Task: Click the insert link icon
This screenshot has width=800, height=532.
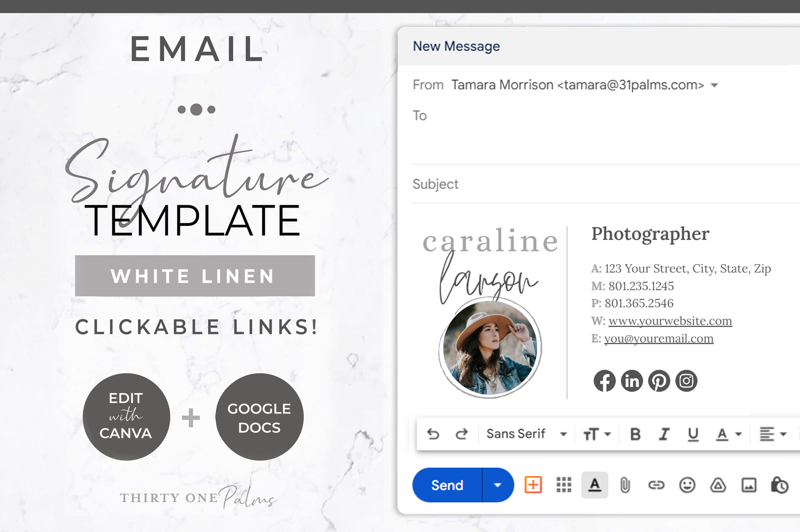Action: (x=656, y=485)
